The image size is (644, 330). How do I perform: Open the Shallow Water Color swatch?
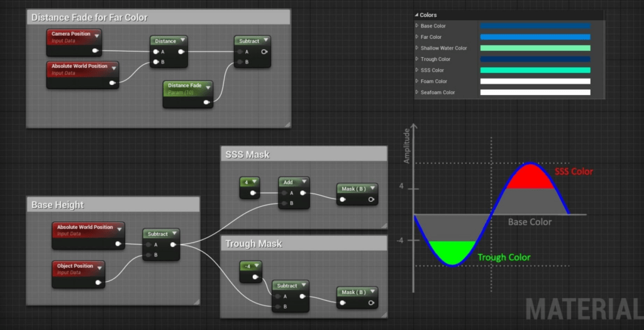(535, 48)
